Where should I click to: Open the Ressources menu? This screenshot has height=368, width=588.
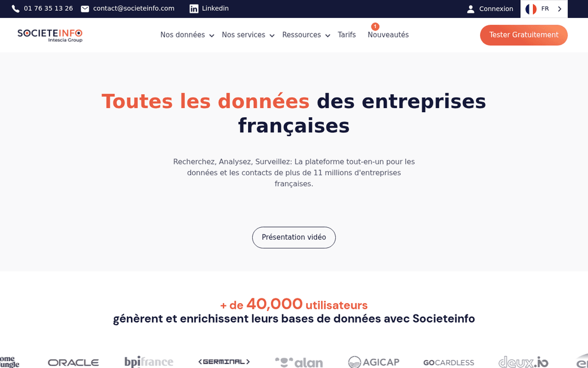[x=301, y=34]
